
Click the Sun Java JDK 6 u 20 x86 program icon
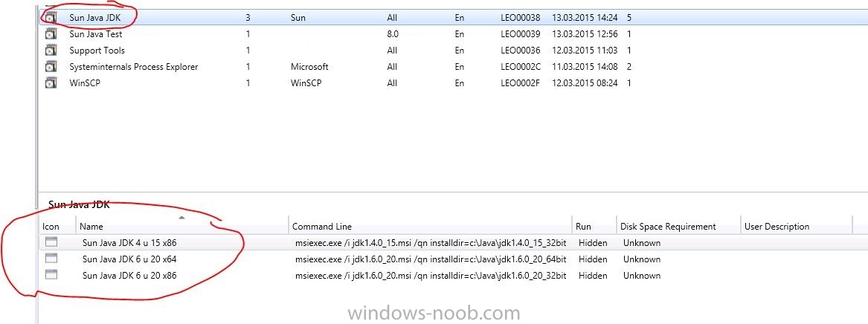51,274
